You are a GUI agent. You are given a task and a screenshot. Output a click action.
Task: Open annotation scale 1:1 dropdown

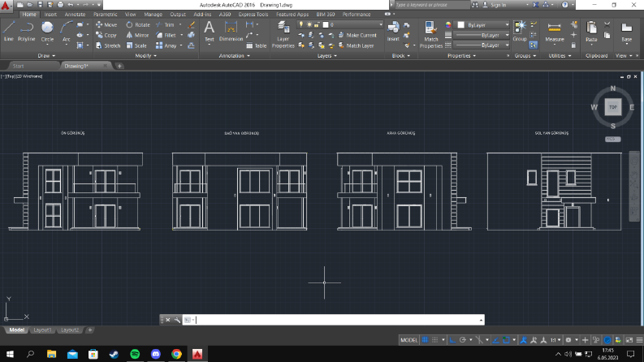click(555, 340)
